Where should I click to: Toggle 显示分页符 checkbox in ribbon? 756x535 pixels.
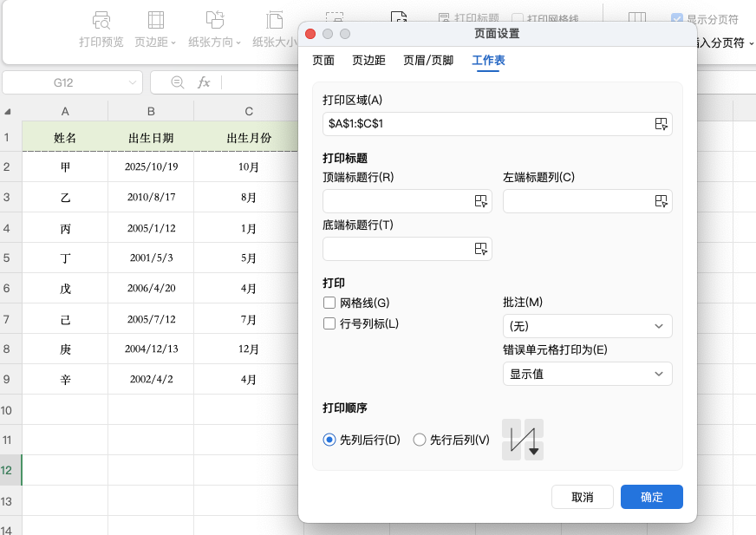click(x=677, y=19)
